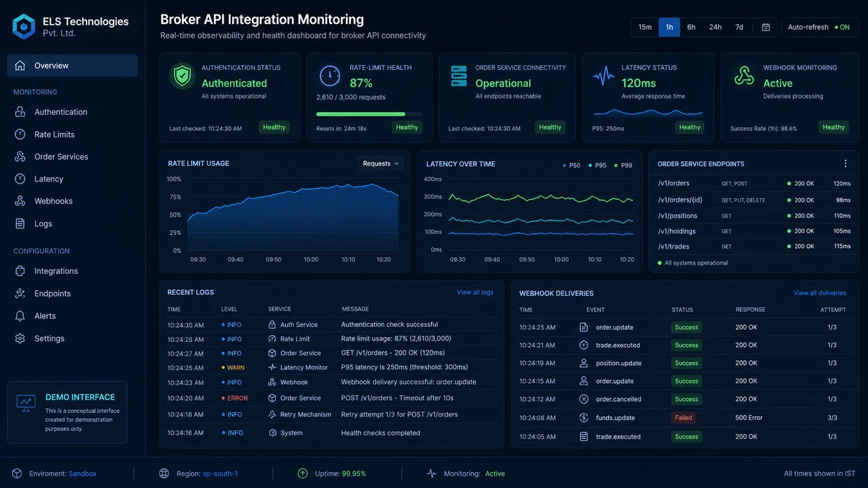Click the Failed status badge for funds.update
The height and width of the screenshot is (488, 868).
(684, 418)
